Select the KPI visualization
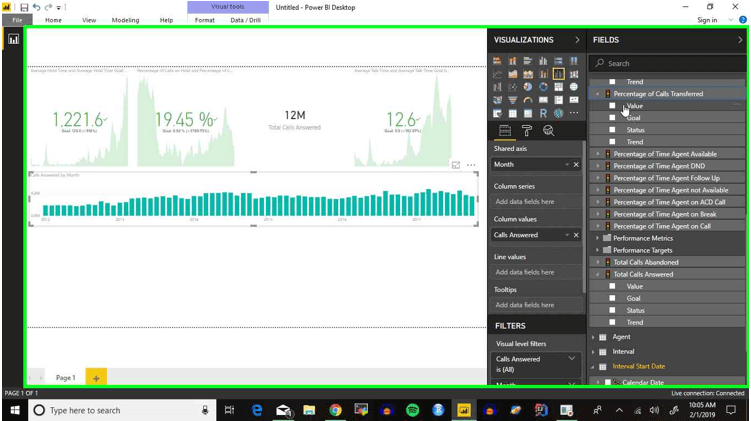 [x=574, y=100]
